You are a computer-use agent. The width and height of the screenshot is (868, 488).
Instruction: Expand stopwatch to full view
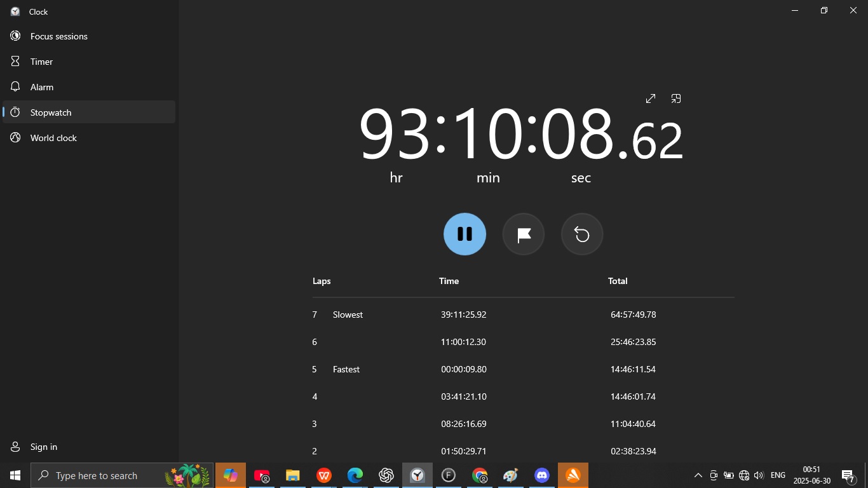(651, 98)
